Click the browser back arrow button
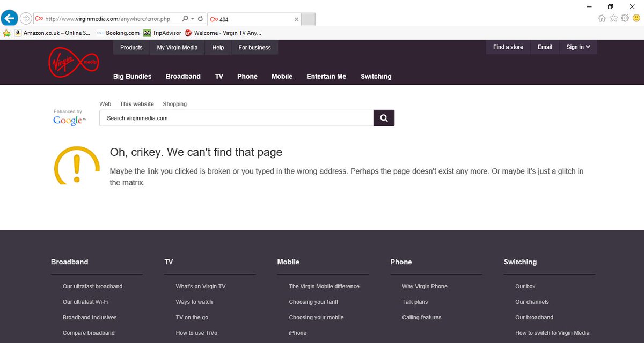This screenshot has height=343, width=644. [x=9, y=19]
